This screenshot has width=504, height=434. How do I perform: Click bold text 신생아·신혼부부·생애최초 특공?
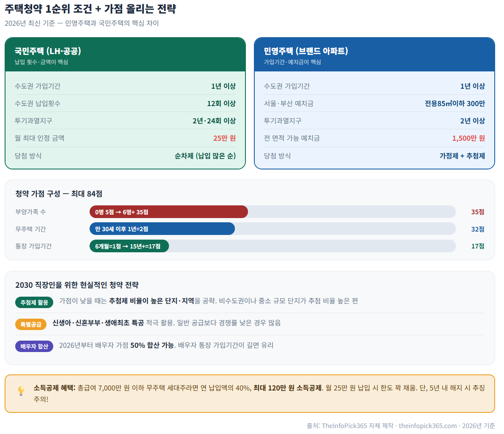pyautogui.click(x=98, y=323)
